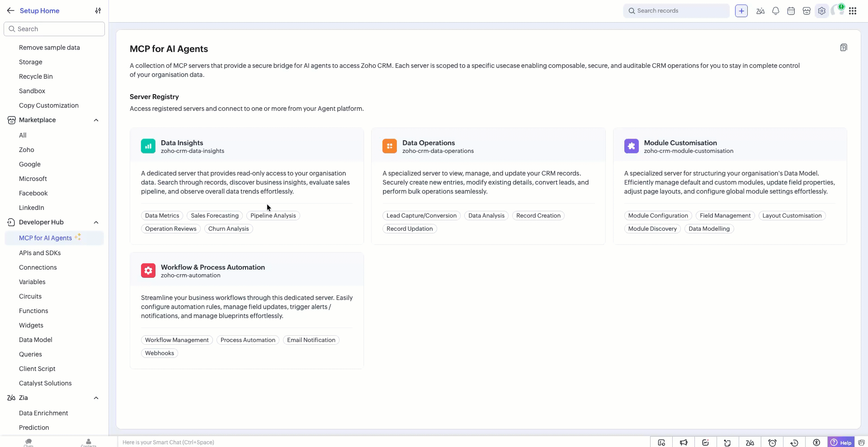Click the Search records field
Image resolution: width=868 pixels, height=447 pixels.
pos(676,11)
